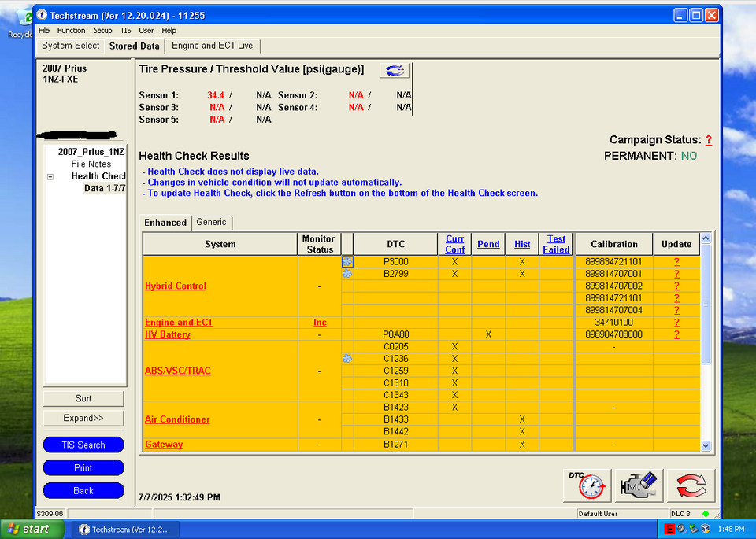
Task: Select the Generic tab
Action: pos(211,222)
